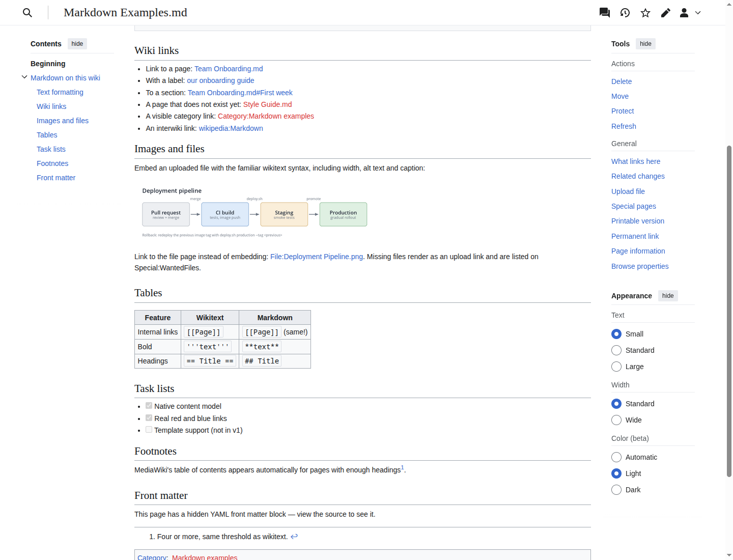Hide the Contents sidebar

[x=77, y=44]
